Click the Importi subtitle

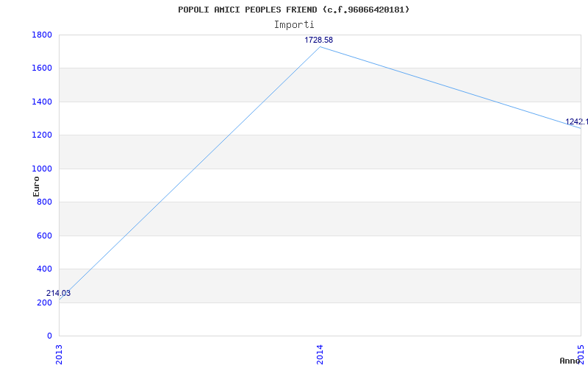294,24
